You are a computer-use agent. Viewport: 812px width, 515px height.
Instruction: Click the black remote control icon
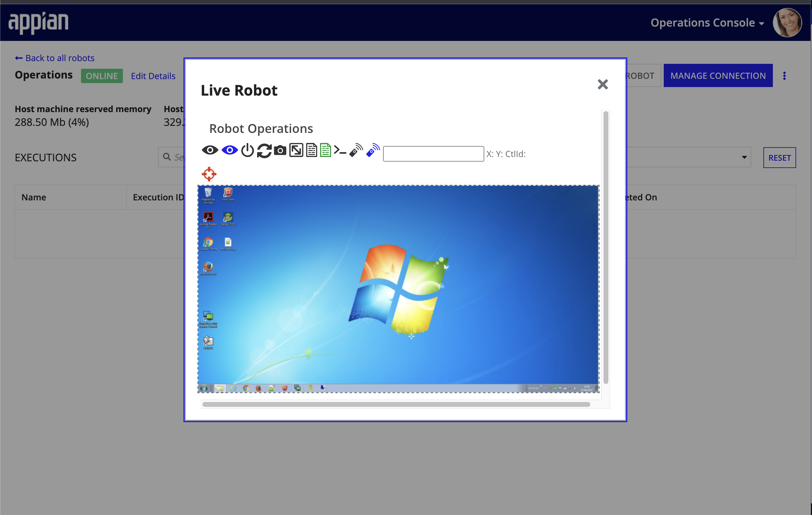click(356, 150)
